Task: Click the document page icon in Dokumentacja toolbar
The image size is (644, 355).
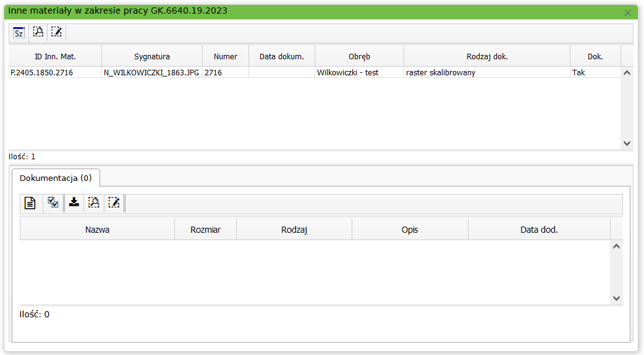Action: [30, 203]
